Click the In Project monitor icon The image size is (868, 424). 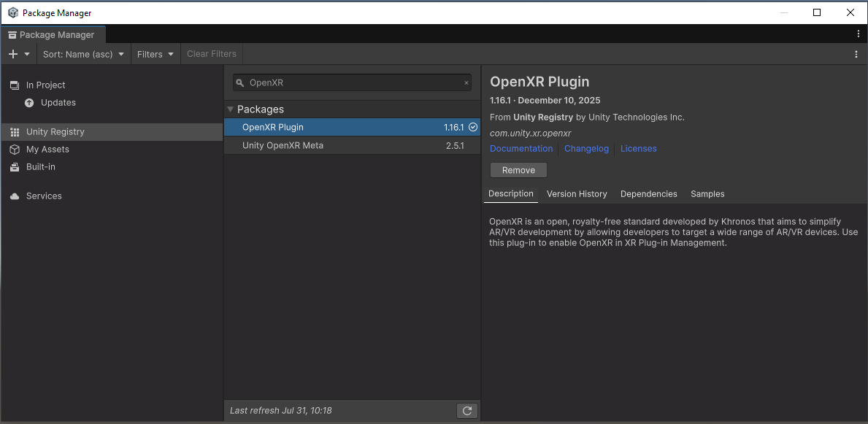pos(15,85)
